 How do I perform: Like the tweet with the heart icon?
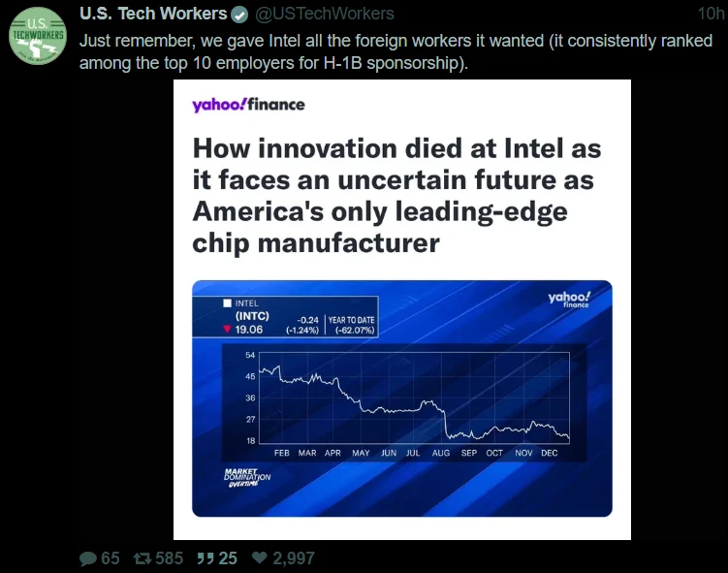coord(259,558)
